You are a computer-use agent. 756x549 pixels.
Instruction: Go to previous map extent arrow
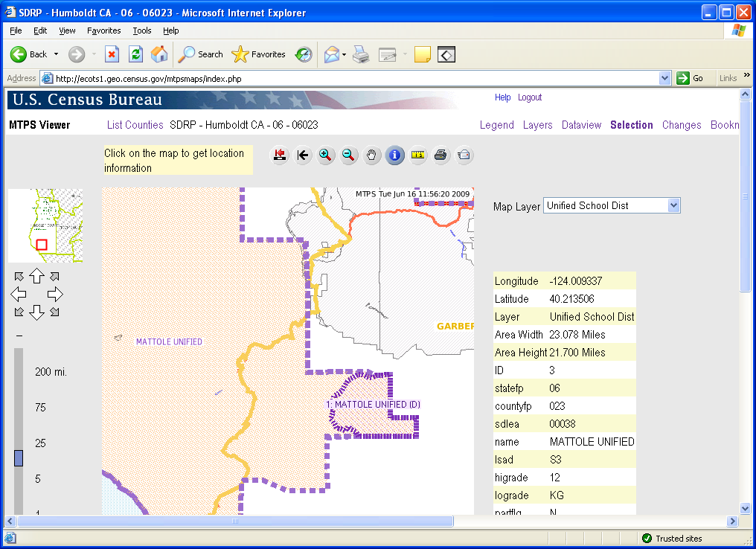click(303, 155)
